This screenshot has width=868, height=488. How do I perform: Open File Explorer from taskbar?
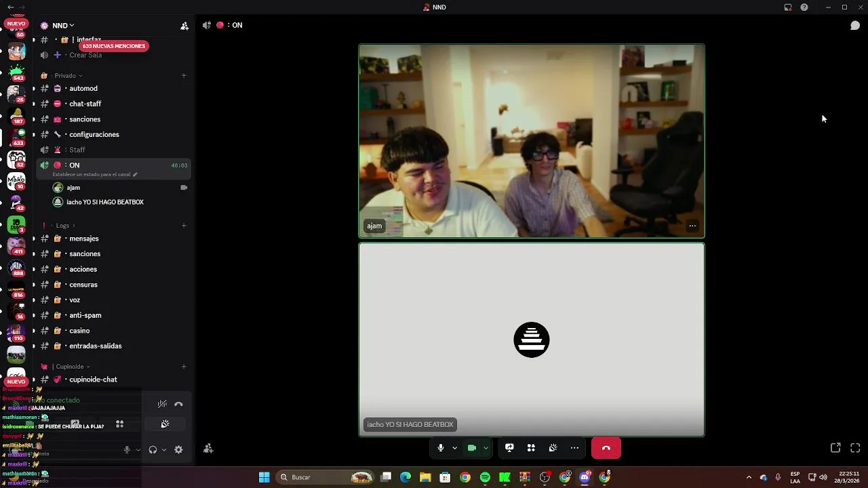pos(425,478)
